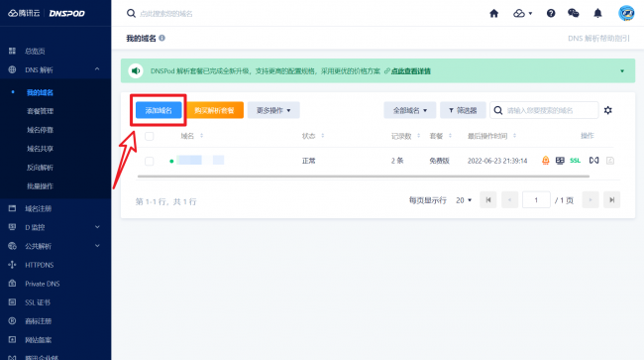Expand the D监控 sidebar section
The height and width of the screenshot is (360, 644).
[97, 227]
